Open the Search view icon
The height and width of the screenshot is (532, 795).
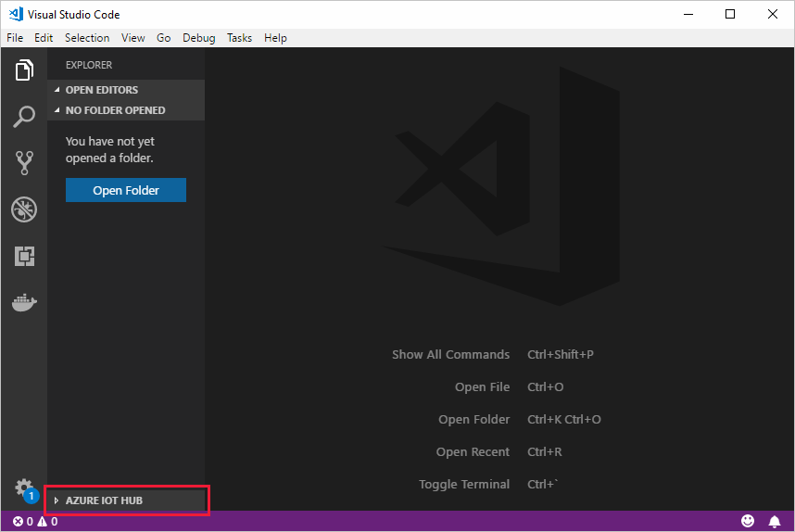coord(24,117)
